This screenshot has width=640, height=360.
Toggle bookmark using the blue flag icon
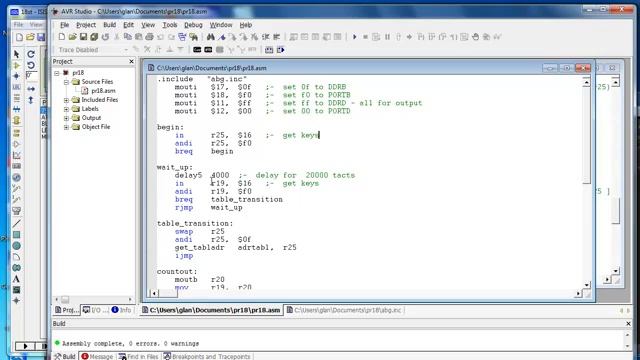222,37
